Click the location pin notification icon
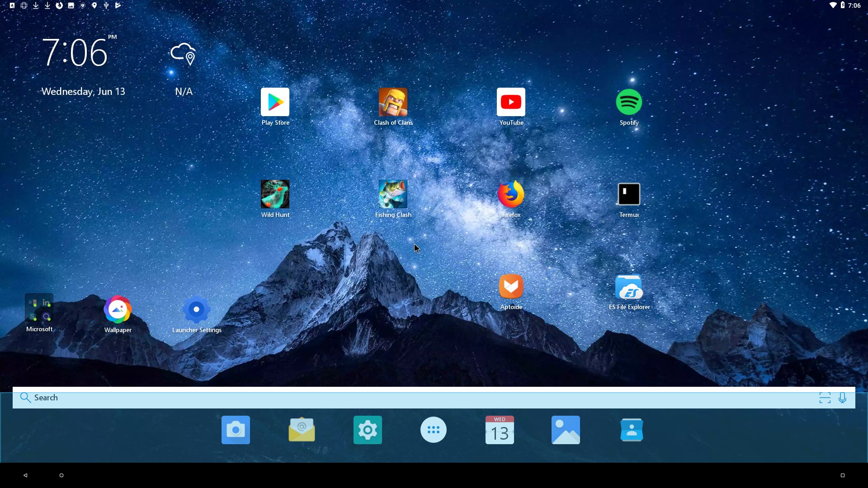Viewport: 868px width, 488px height. point(94,5)
